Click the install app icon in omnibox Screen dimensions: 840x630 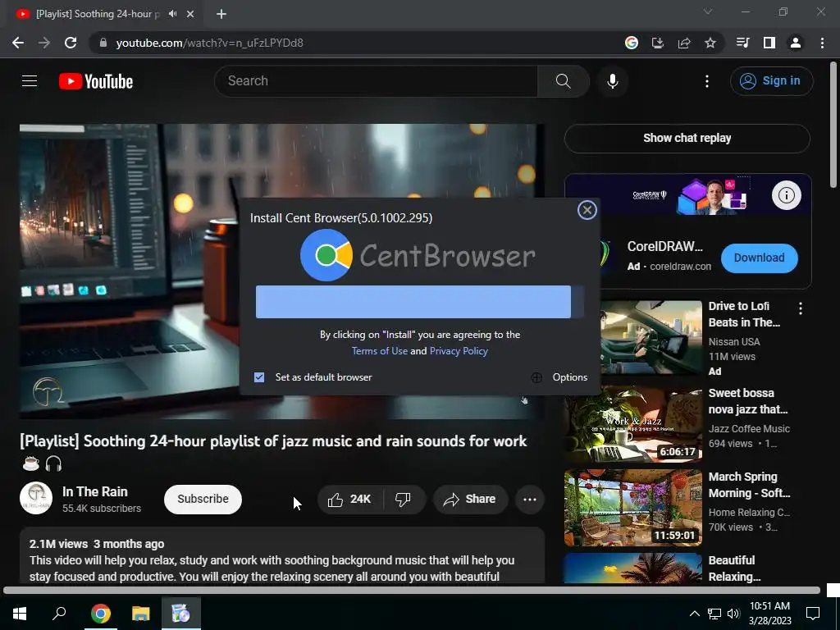tap(657, 43)
